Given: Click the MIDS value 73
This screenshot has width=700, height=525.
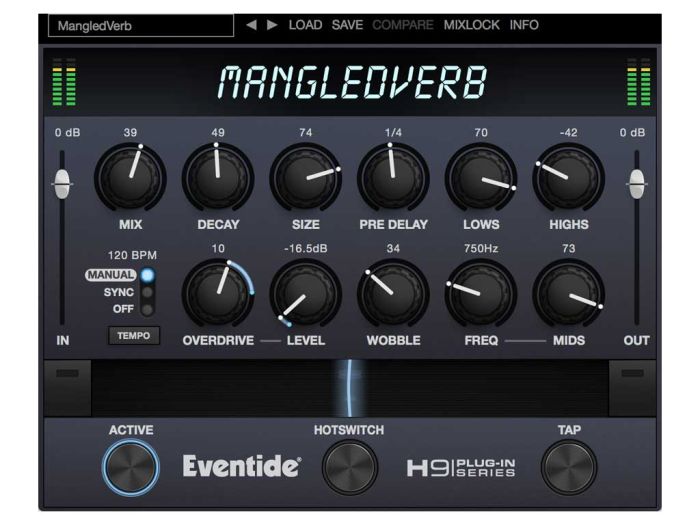Looking at the screenshot, I should point(568,249).
